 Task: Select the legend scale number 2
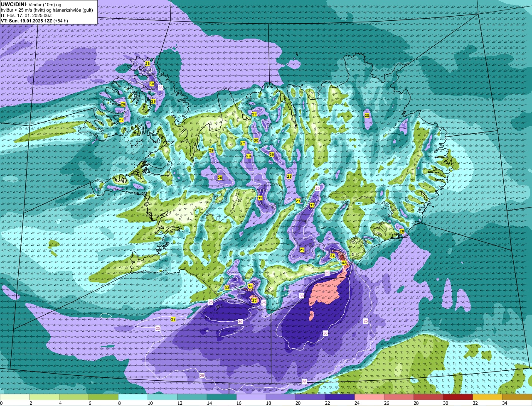point(31,403)
